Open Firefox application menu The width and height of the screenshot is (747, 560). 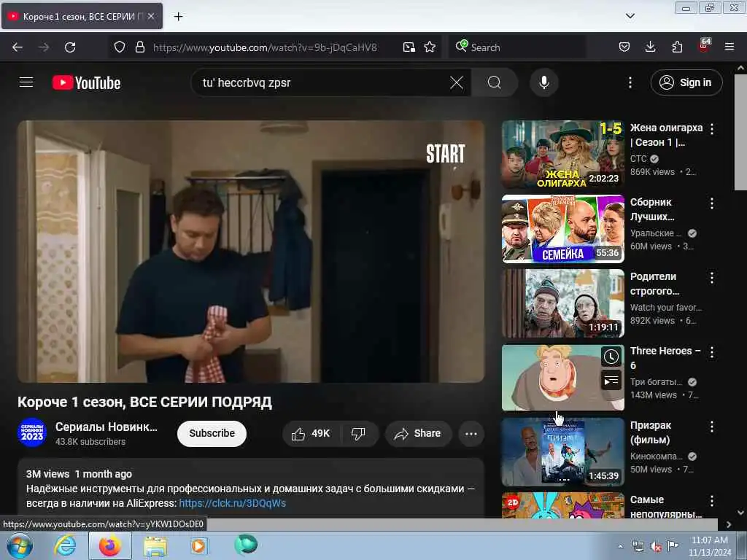tap(729, 47)
